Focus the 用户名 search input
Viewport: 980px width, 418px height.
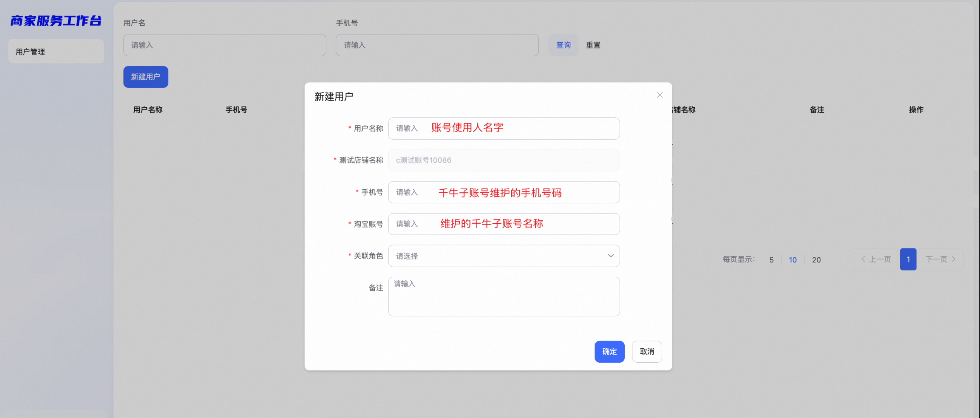(x=224, y=45)
